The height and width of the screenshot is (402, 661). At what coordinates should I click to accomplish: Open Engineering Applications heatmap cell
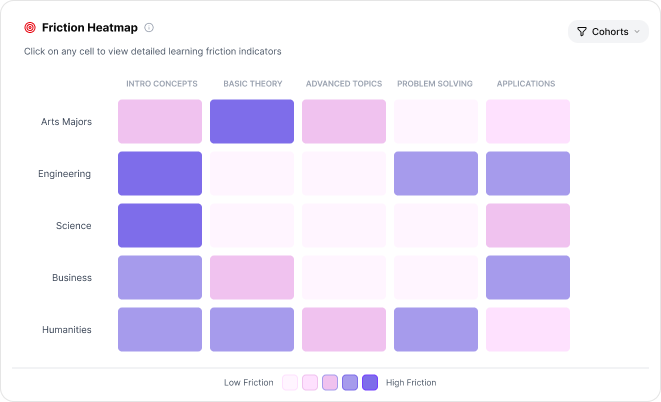pyautogui.click(x=528, y=174)
